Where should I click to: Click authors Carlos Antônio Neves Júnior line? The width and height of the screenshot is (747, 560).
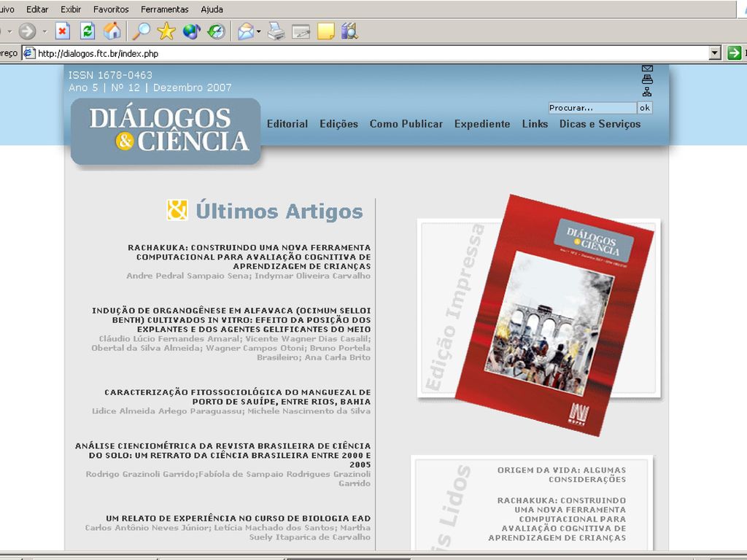[228, 532]
